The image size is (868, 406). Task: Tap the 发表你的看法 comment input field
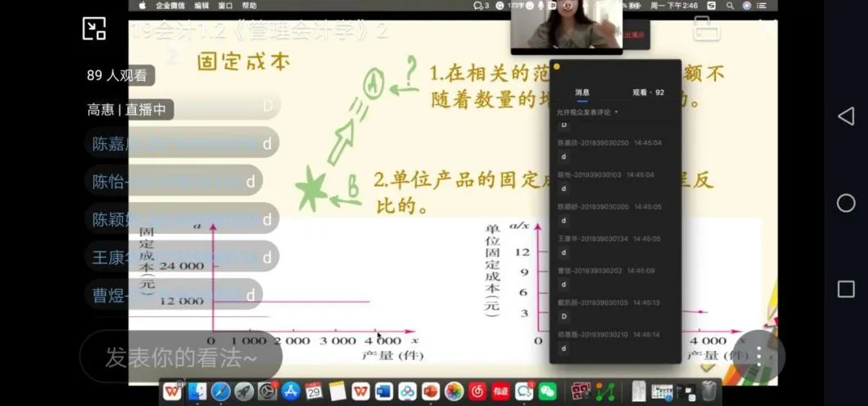point(181,358)
